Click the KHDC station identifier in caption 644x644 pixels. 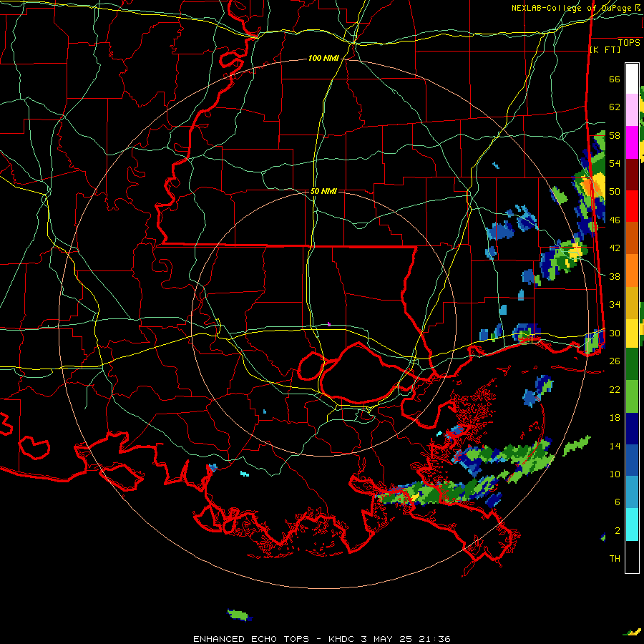tap(341, 639)
